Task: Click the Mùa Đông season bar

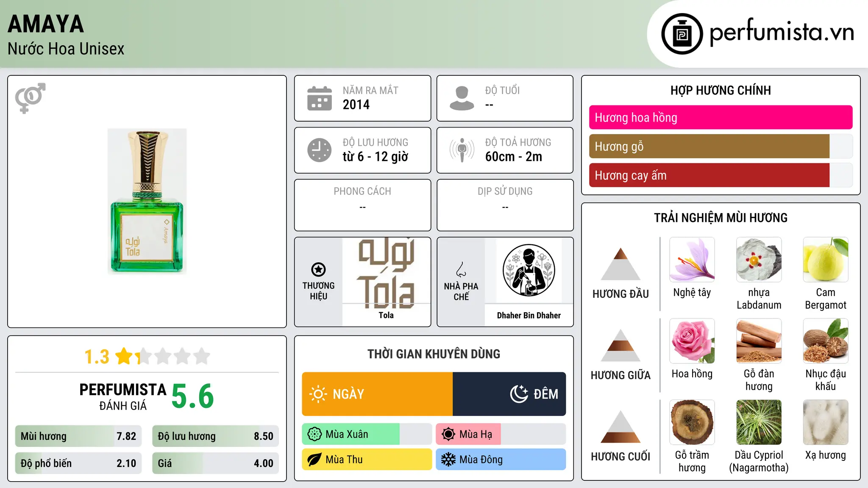Action: 501,460
